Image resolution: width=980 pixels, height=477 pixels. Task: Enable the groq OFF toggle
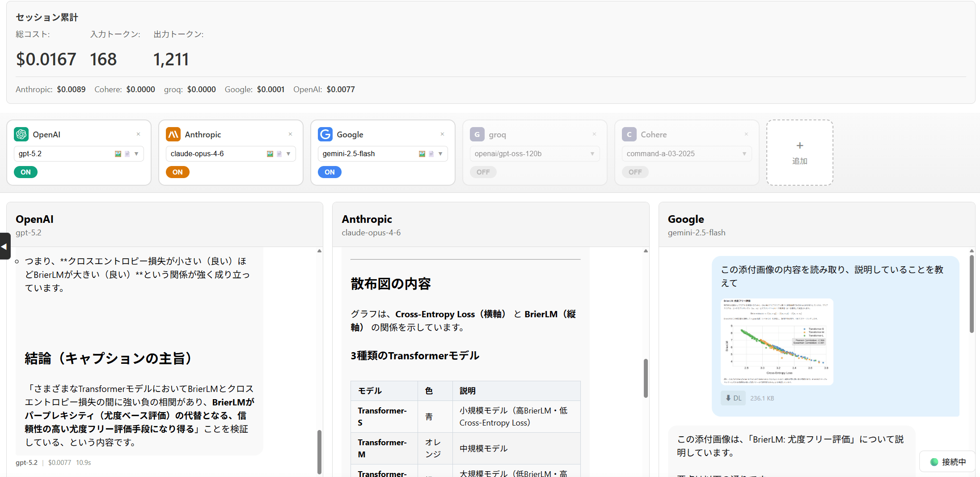483,172
